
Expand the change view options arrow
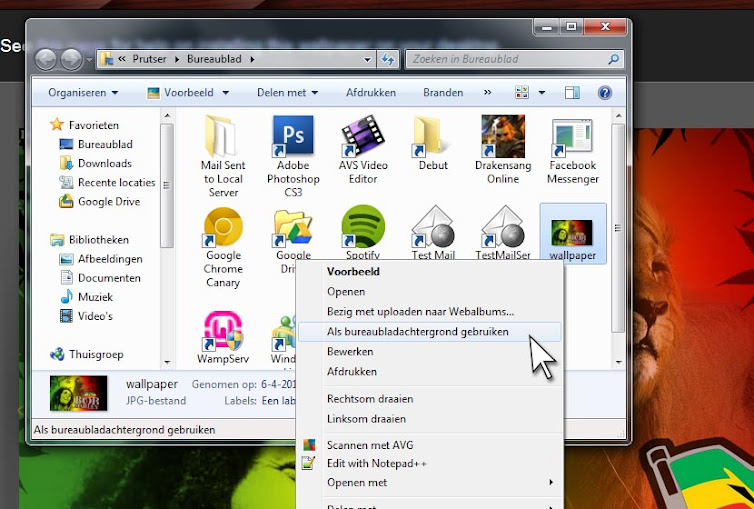[541, 92]
